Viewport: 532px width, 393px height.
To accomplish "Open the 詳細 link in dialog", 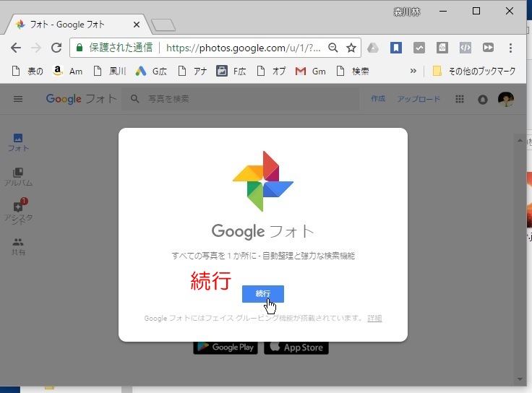I will [374, 318].
